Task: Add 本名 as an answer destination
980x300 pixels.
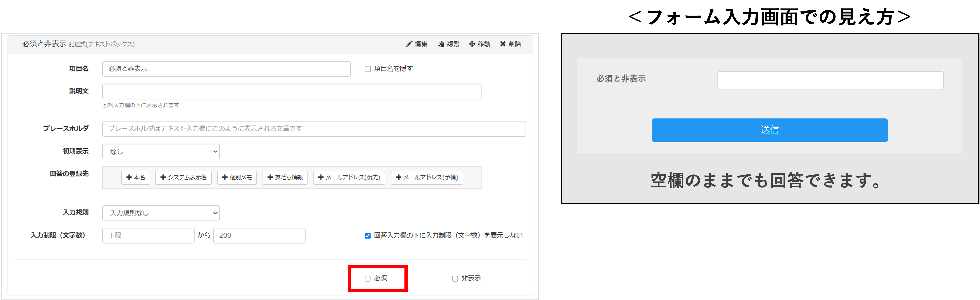Action: [135, 177]
